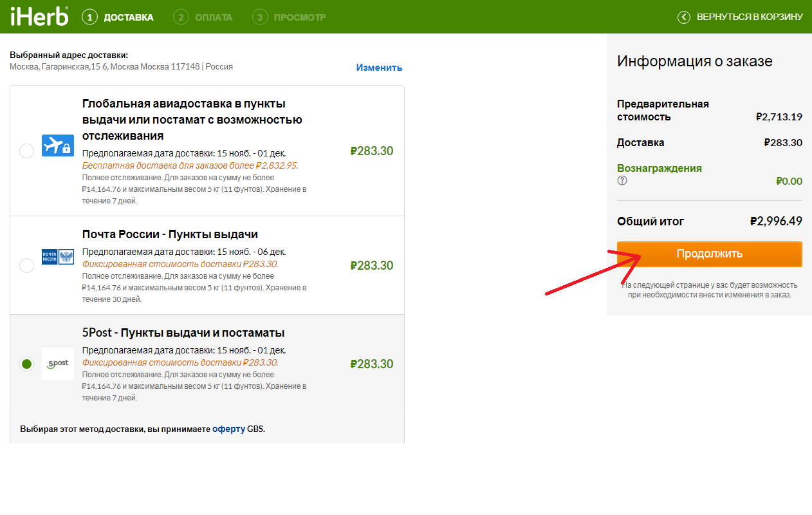The image size is (812, 515).
Task: Click the rewards ₽0.00 value
Action: tap(789, 182)
